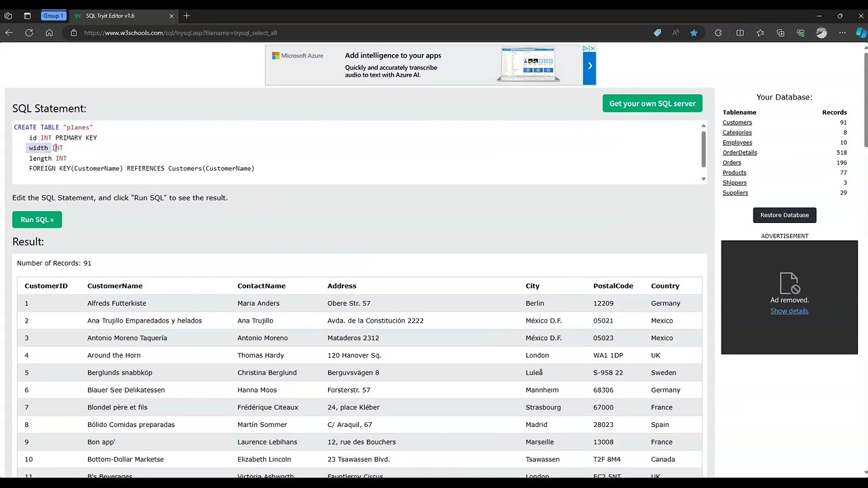Select the Sweden country cell
This screenshot has width=868, height=488.
click(x=663, y=373)
